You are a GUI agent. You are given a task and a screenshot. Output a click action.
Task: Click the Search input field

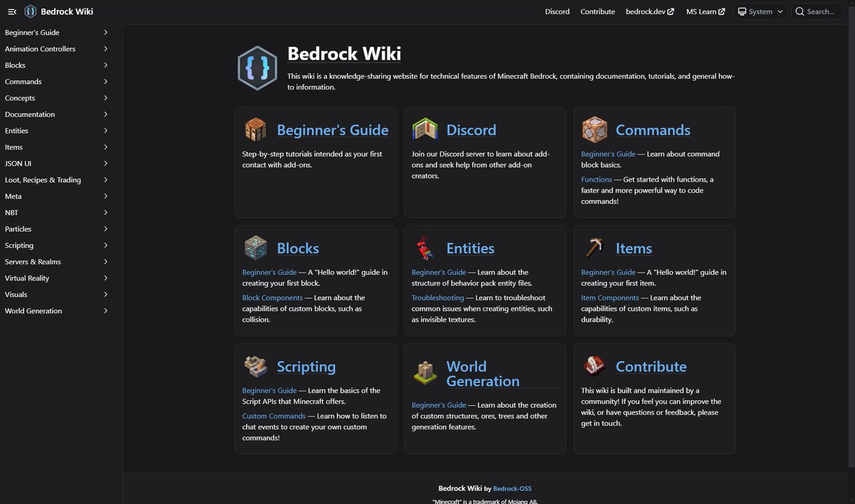click(x=817, y=11)
